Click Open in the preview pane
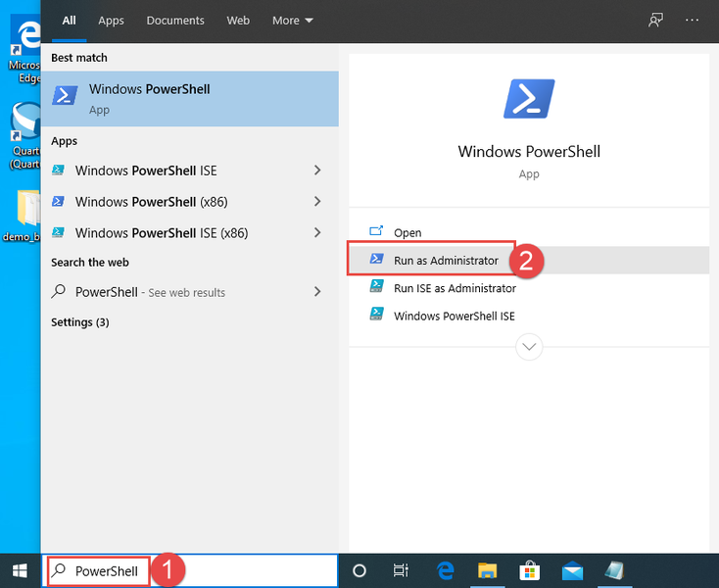Screen dimensions: 719x588 (529, 232)
